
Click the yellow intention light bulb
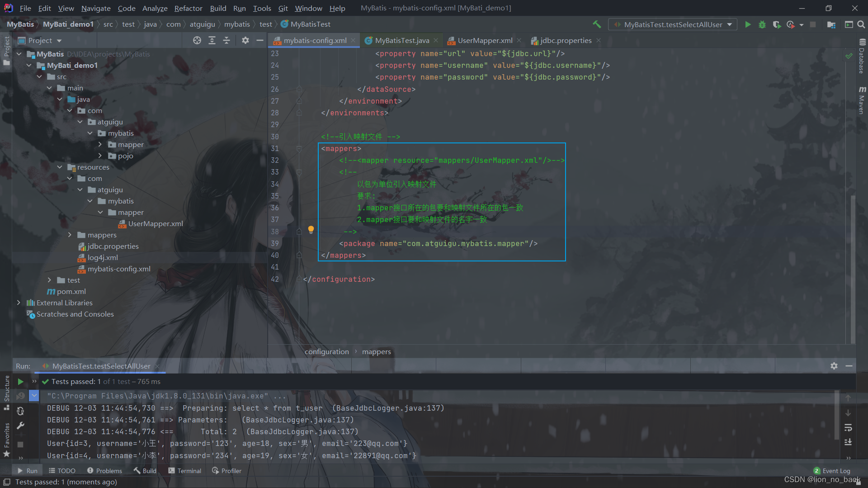click(x=311, y=230)
